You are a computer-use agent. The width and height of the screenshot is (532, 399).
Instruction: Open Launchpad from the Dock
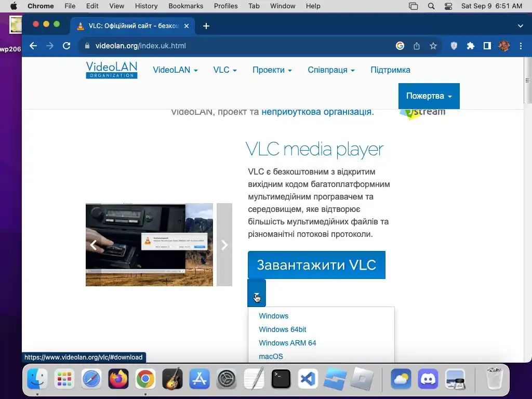point(64,379)
